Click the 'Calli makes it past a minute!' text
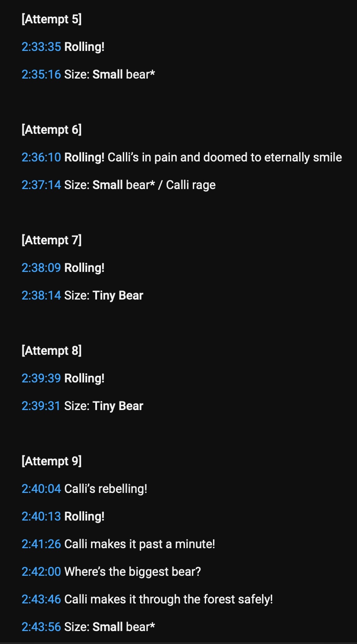This screenshot has height=644, width=357. 140,544
